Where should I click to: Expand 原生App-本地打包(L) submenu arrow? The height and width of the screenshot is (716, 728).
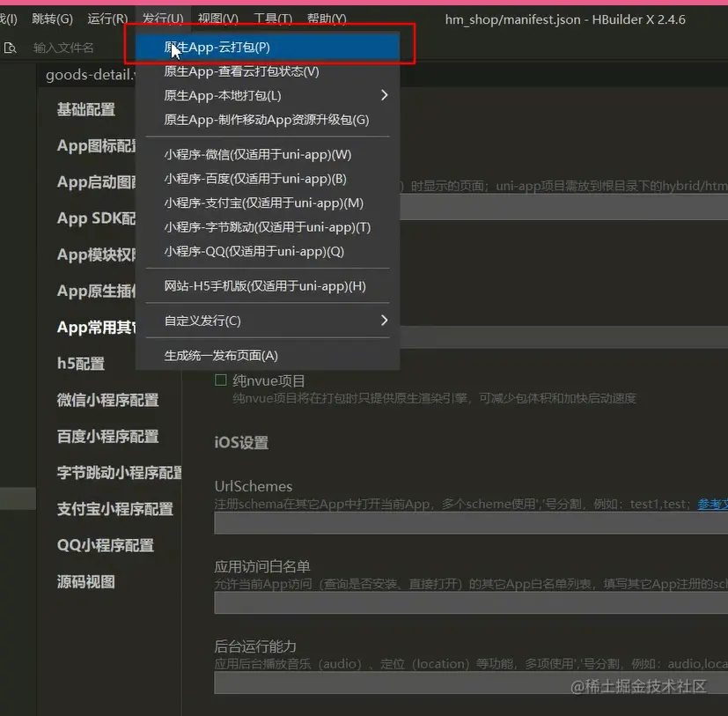[384, 95]
